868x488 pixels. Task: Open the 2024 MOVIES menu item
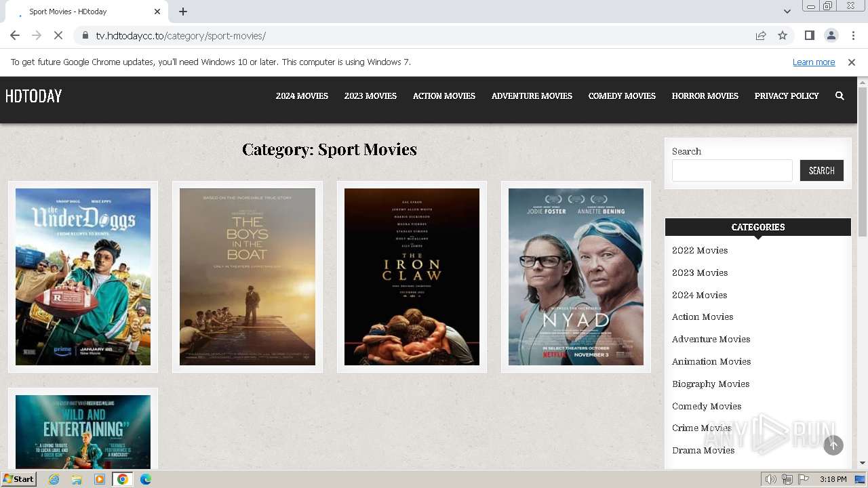click(302, 96)
